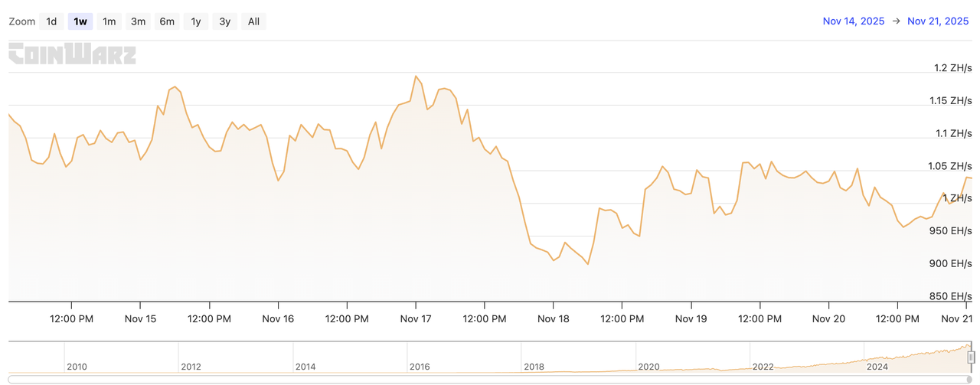Screen dimensions: 980x385
Task: Click the 1.2 ZH/s y-axis label
Action: 952,68
